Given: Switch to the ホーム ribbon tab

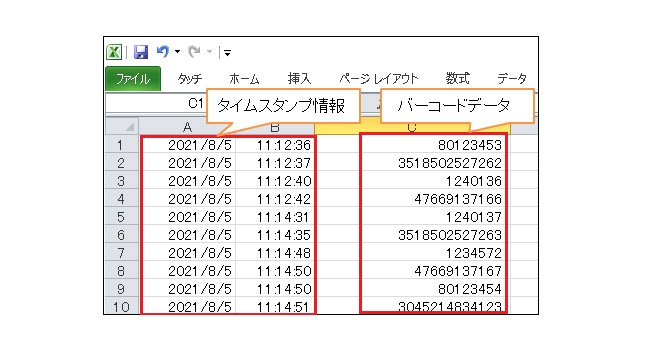Looking at the screenshot, I should point(244,78).
